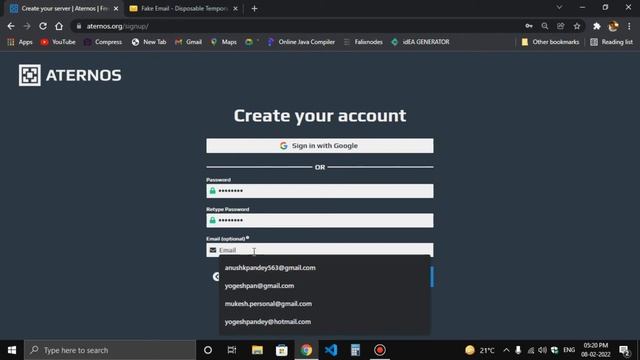The width and height of the screenshot is (640, 360).
Task: Click the red screen recorder taskbar icon
Action: click(380, 350)
